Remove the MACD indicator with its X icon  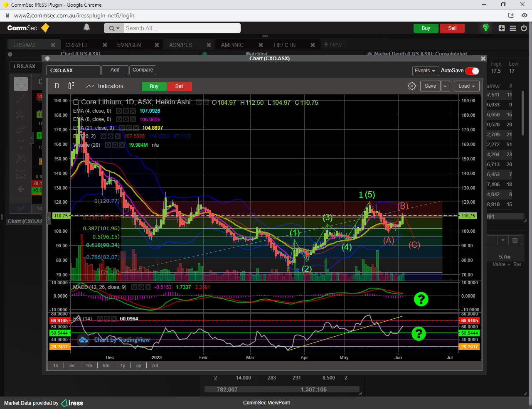[x=148, y=287]
